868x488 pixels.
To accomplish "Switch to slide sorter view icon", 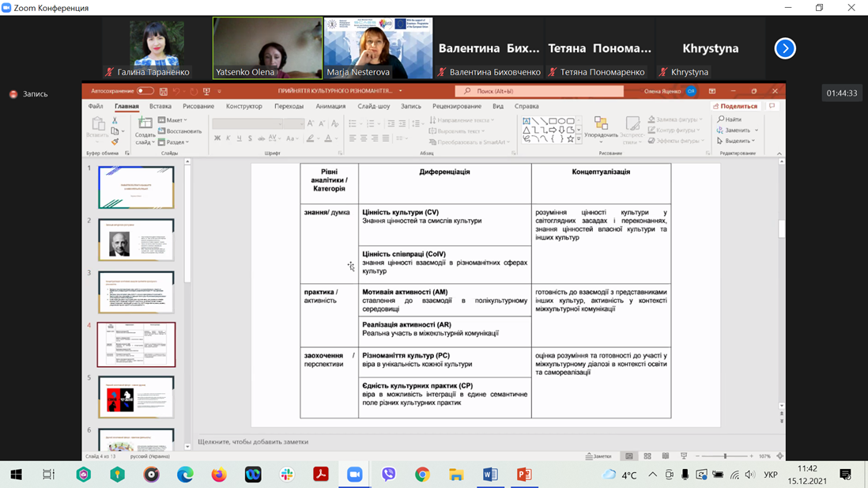I will point(647,456).
